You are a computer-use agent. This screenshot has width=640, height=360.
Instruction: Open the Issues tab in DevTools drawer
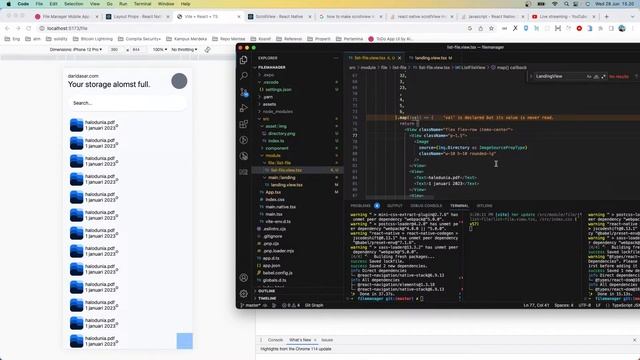327,340
